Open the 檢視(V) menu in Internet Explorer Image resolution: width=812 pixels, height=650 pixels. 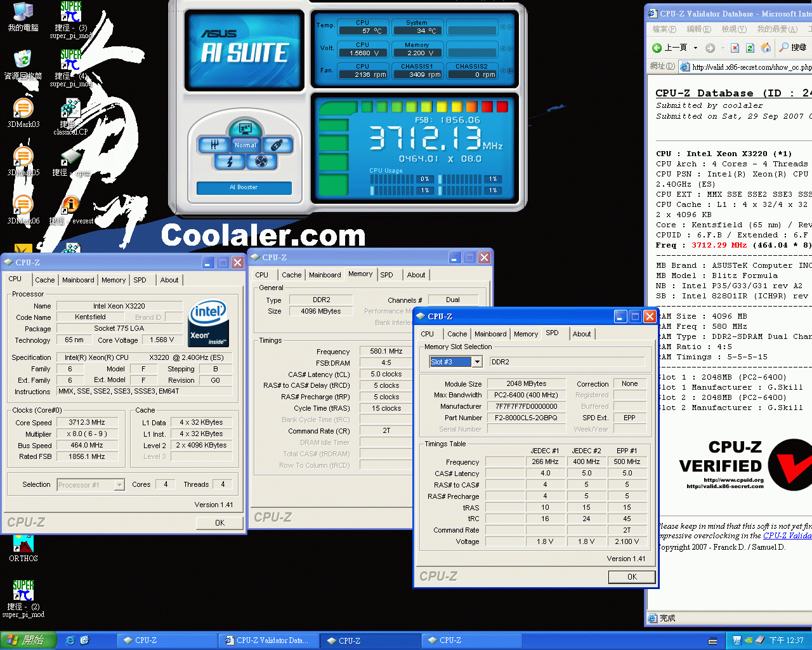734,29
